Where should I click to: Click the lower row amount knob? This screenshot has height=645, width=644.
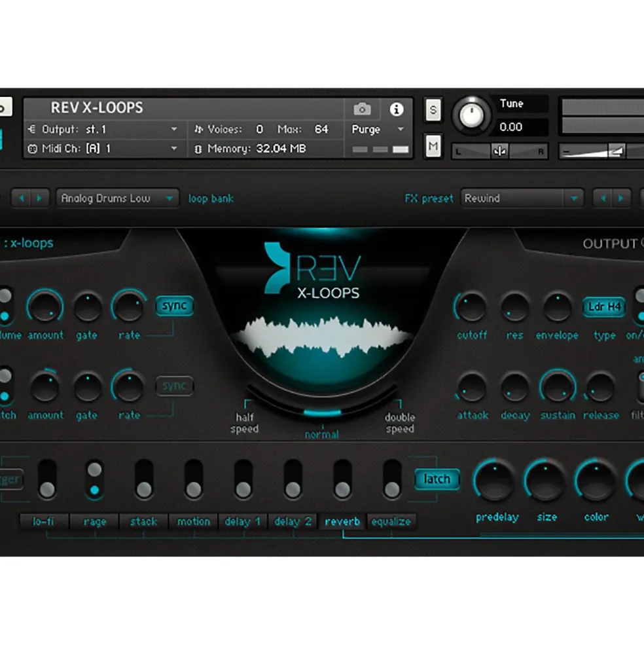pos(45,386)
